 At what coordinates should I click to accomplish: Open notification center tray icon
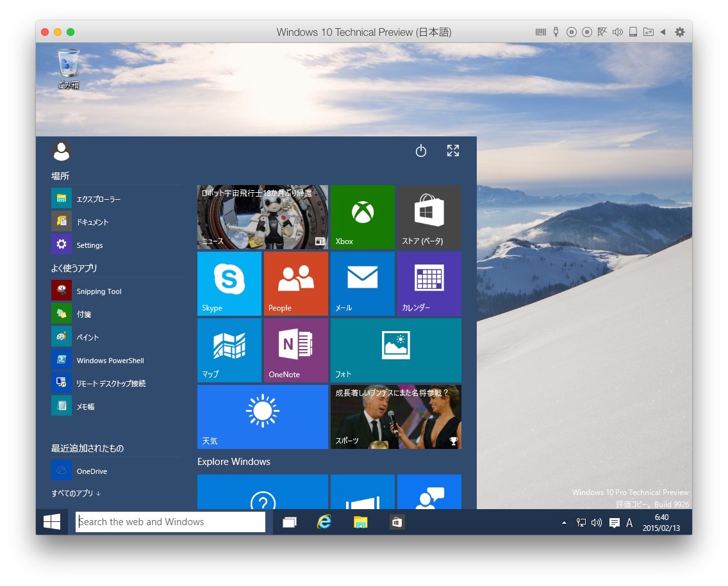[614, 523]
